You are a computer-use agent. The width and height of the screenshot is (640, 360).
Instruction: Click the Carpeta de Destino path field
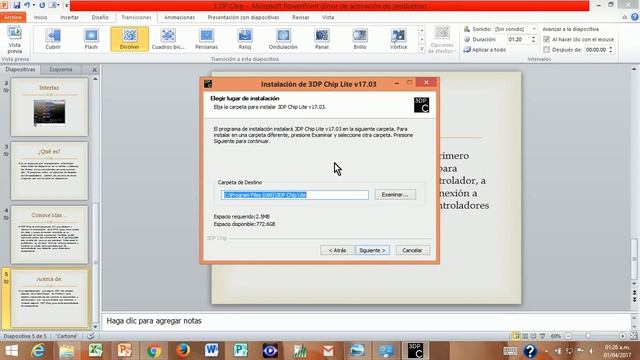[295, 195]
